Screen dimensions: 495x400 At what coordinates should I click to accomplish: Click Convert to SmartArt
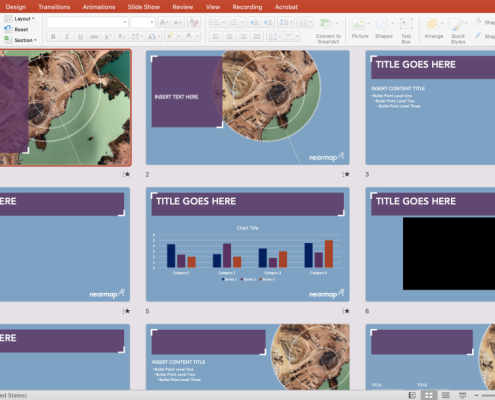click(x=328, y=31)
